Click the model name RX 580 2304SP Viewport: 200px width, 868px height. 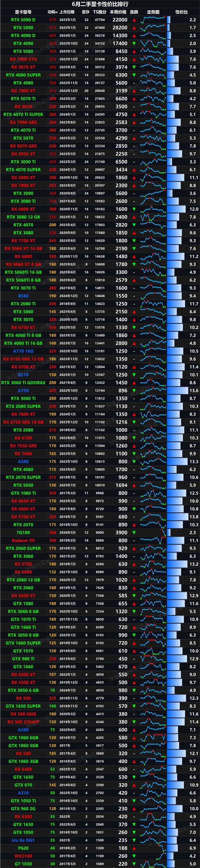tap(23, 722)
